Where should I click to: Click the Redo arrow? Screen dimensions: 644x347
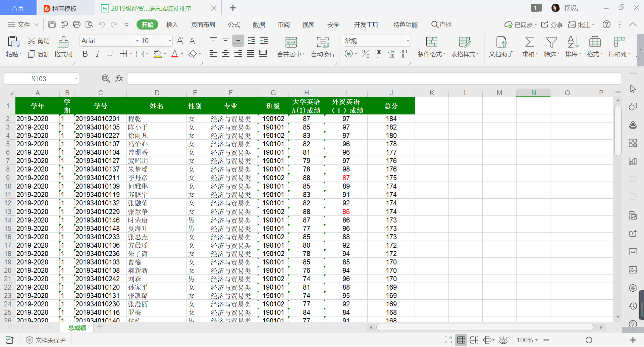[114, 24]
